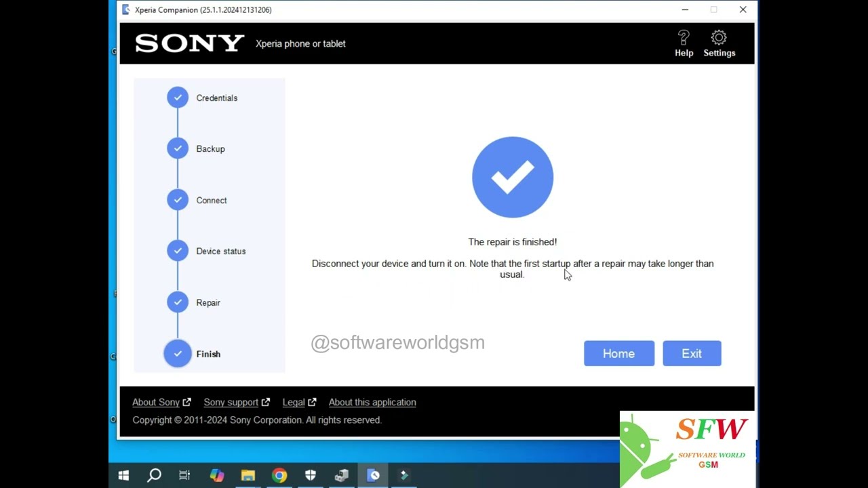
Task: Open the Help menu icon
Action: pos(684,43)
